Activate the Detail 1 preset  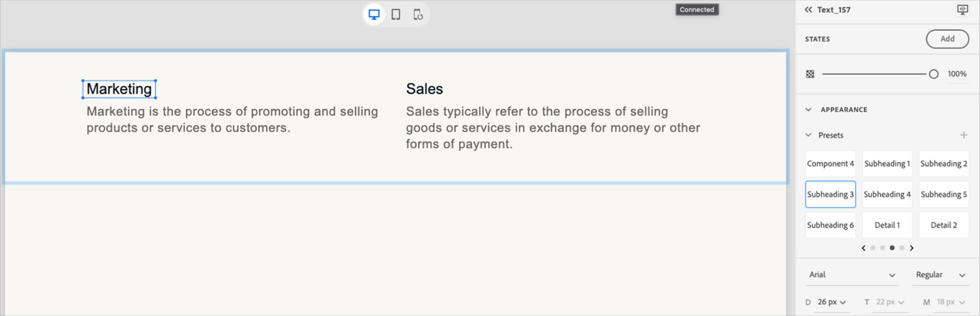(x=887, y=225)
